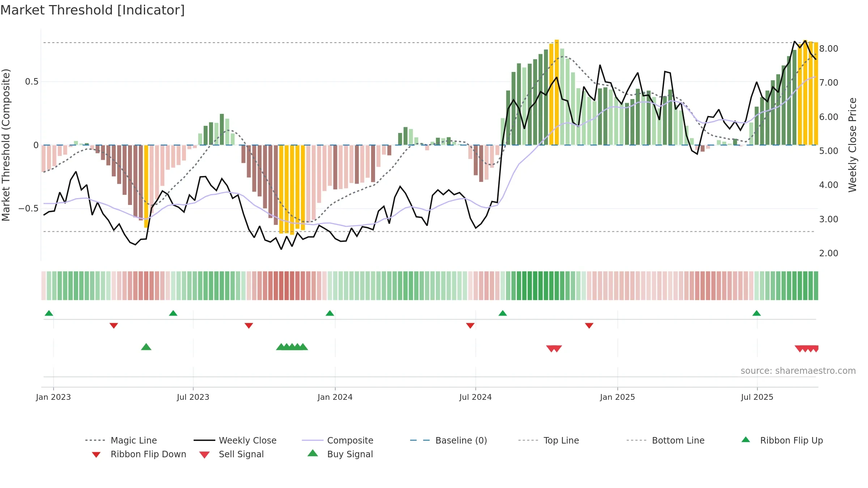Click the Jul 2023 x-axis label
This screenshot has width=868, height=488.
pos(193,397)
